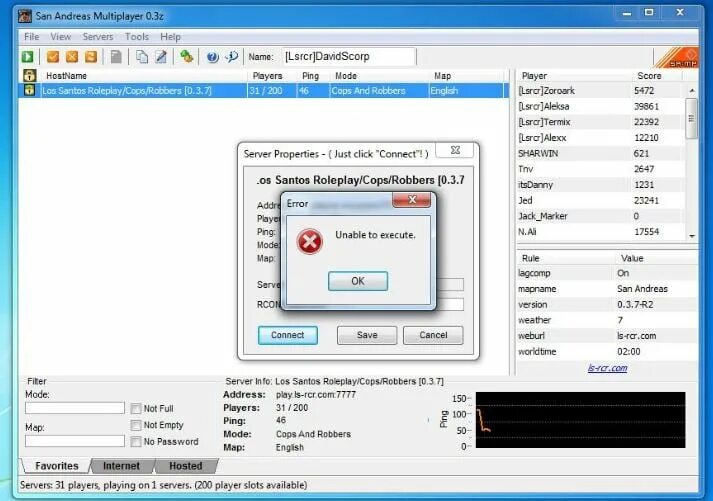Click the blue Help question mark icon
Screen dimensions: 713x501
pyautogui.click(x=212, y=57)
